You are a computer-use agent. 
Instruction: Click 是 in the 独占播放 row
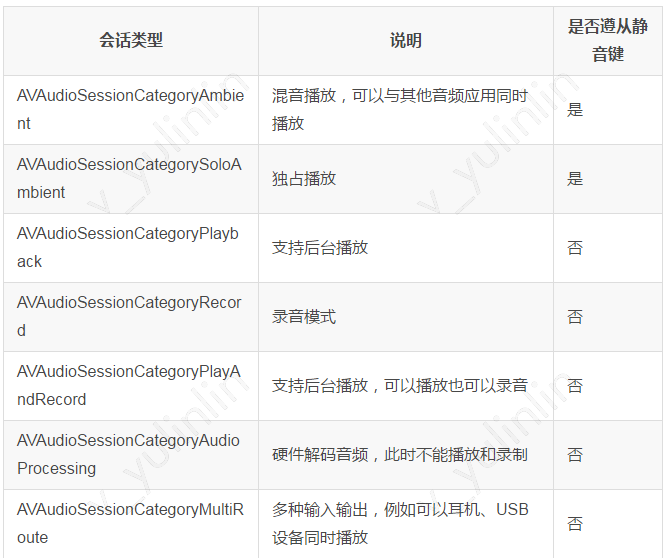[x=575, y=179]
